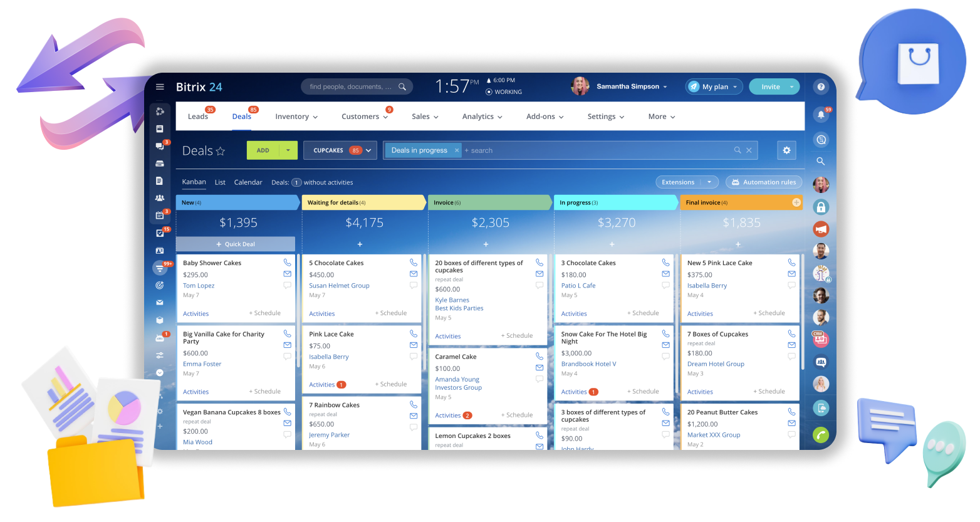Click phone icon on 7 Boxes of Cupcakes card
Viewport: 980px width, 522px height.
[792, 333]
